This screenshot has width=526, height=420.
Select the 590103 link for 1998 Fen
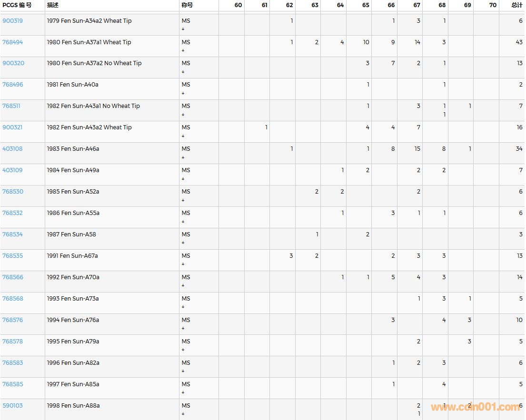[x=12, y=406]
